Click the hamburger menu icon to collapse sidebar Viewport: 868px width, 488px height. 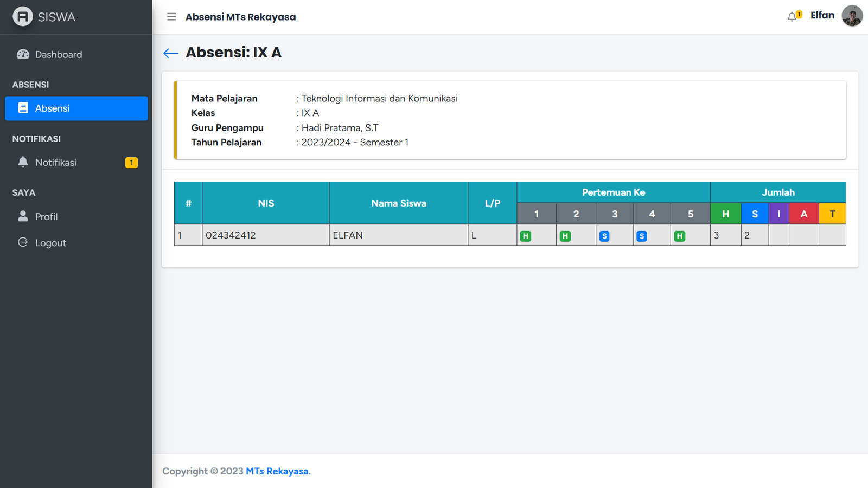[x=171, y=17]
